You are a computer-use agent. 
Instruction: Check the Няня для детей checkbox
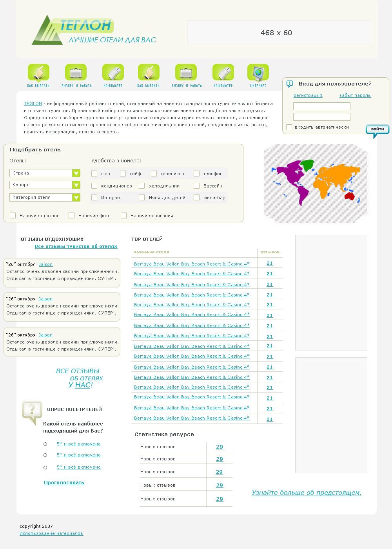(142, 198)
